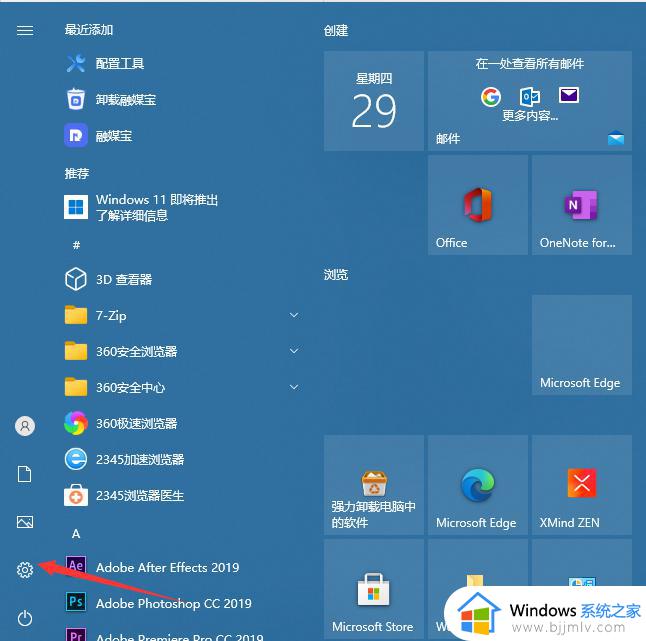Open Pictures icon in sidebar
Viewport: 646px width, 641px height.
pyautogui.click(x=25, y=522)
